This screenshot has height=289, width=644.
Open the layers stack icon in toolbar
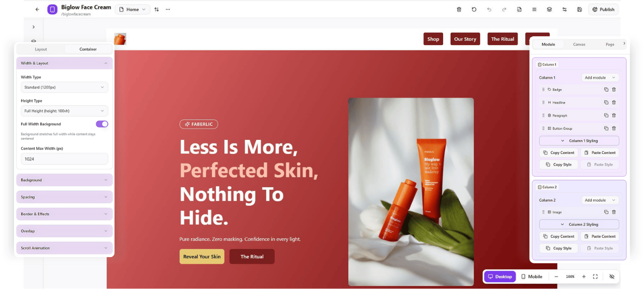(x=549, y=9)
